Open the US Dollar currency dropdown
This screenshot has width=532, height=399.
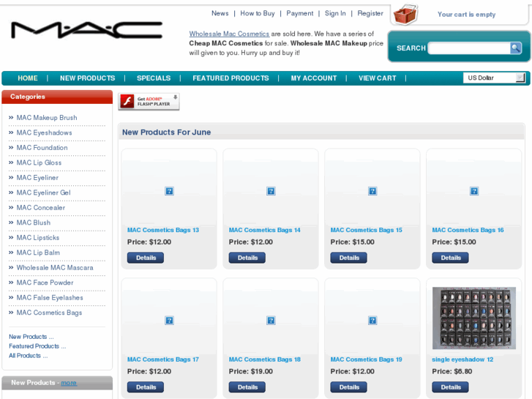tap(494, 78)
